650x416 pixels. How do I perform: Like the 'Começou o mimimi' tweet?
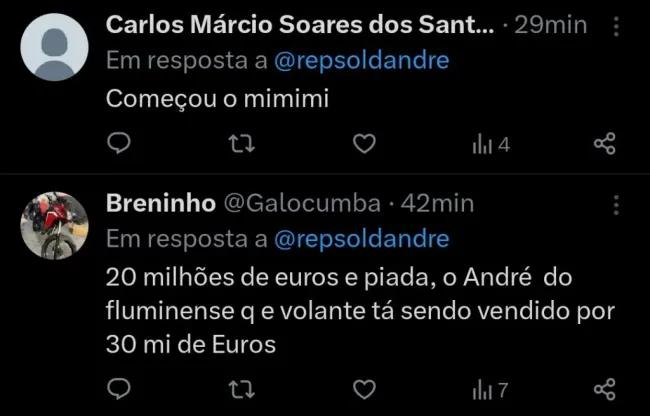[365, 145]
